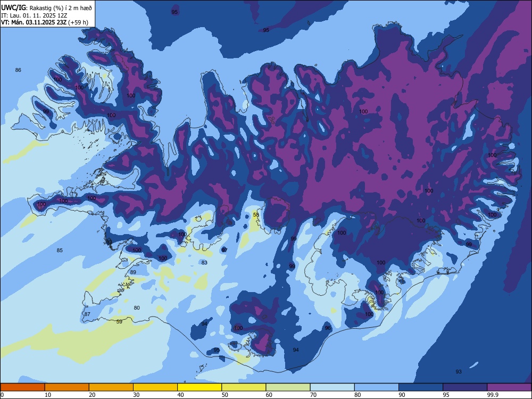This screenshot has width=532, height=399.
Task: Click the dark orange 0–10 legend swatch
Action: click(23, 387)
